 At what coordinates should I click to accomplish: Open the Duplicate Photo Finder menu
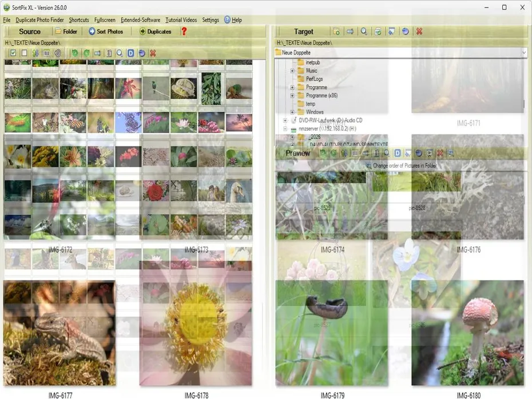(40, 20)
